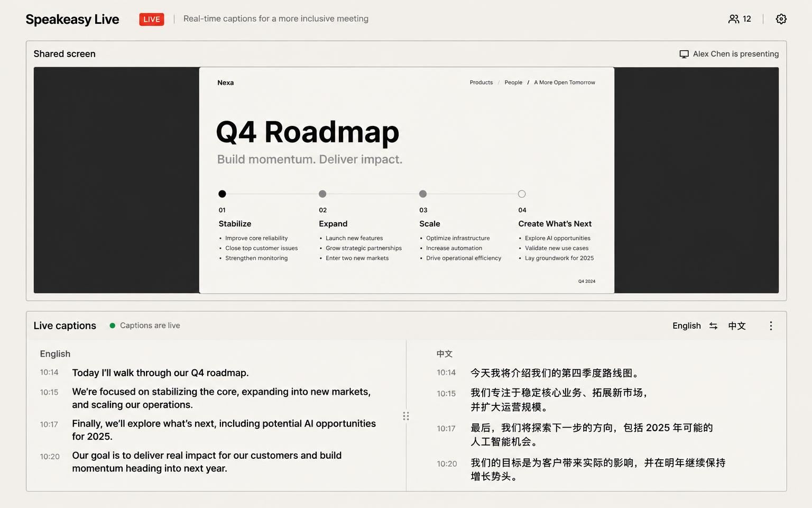Click 'Grow strategic partnerships' bullet on slide
Screen dimensions: 812x508
[364, 248]
